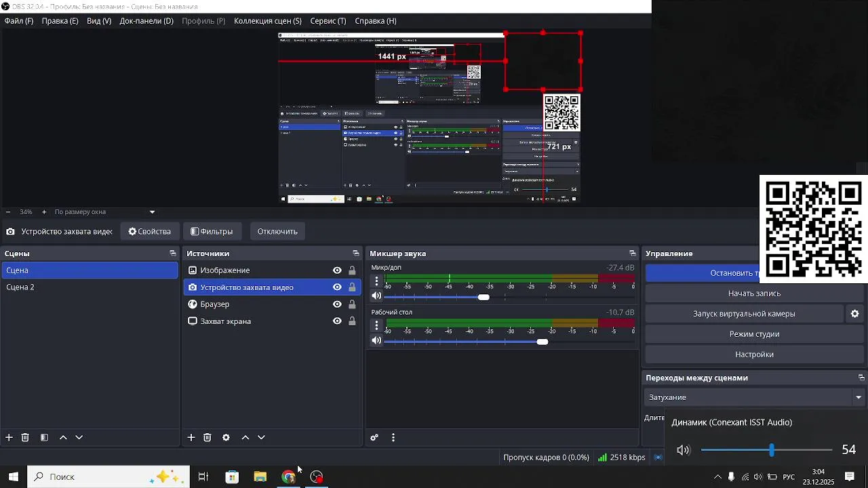868x488 pixels.
Task: Adjust the Микр/доп volume slider
Action: 484,297
